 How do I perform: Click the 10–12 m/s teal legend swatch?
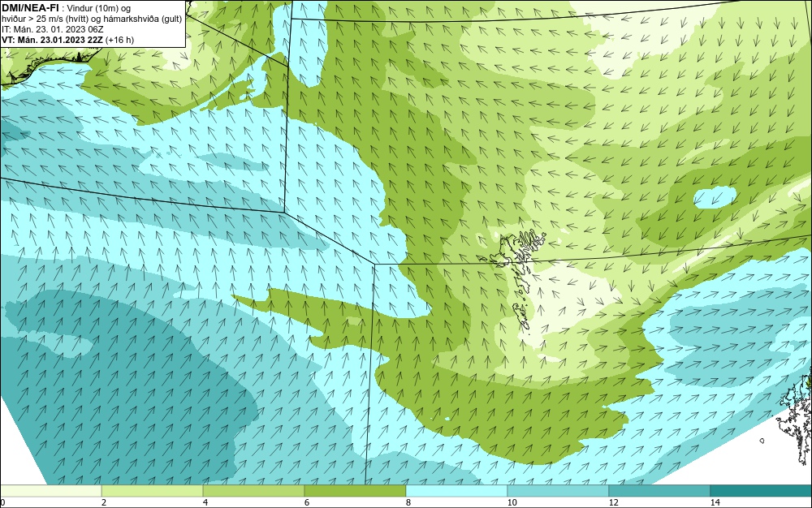point(559,491)
